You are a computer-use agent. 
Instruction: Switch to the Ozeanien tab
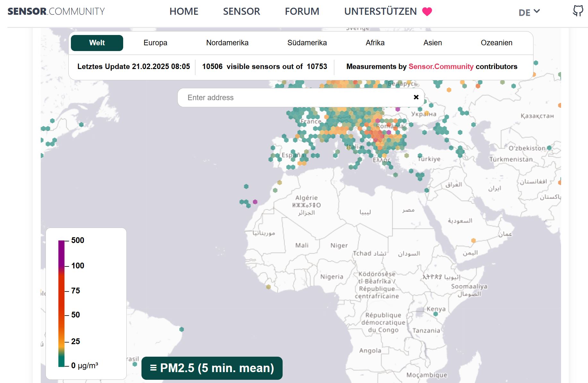point(496,42)
